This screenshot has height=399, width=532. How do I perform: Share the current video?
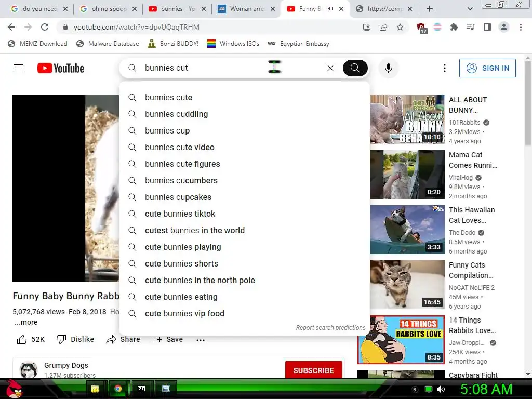tap(123, 339)
